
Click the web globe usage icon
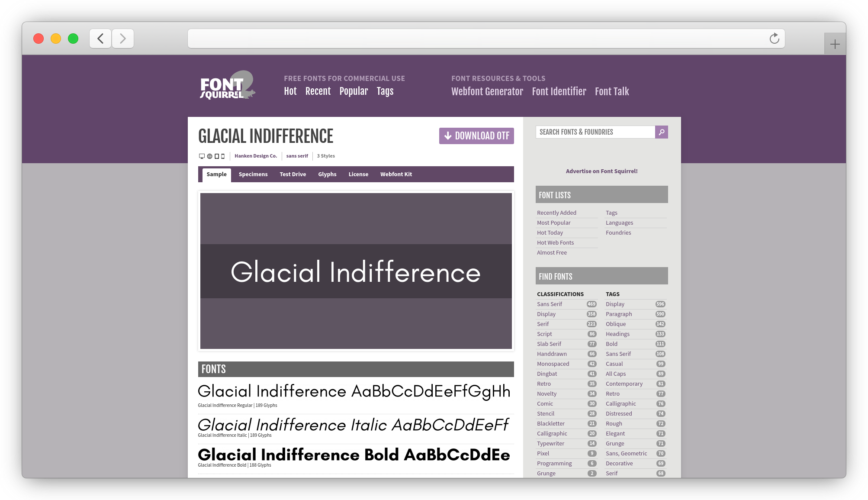click(x=209, y=156)
